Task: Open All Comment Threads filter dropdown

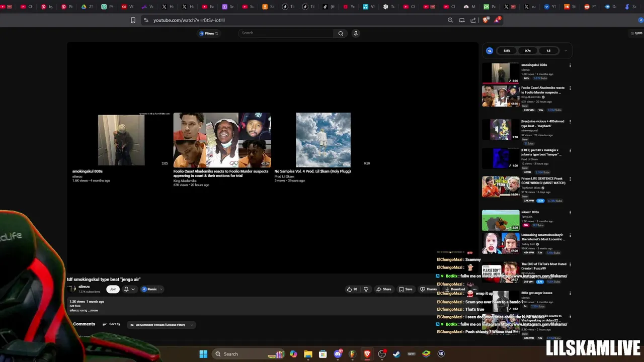Action: (161, 325)
